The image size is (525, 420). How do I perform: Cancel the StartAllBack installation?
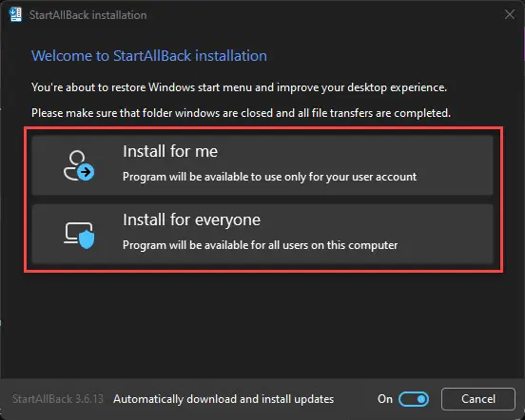click(478, 399)
